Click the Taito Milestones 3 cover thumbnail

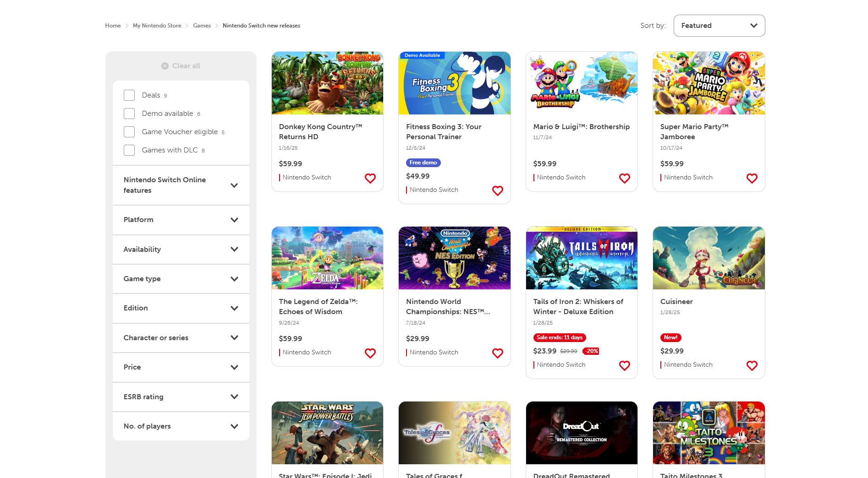[709, 433]
